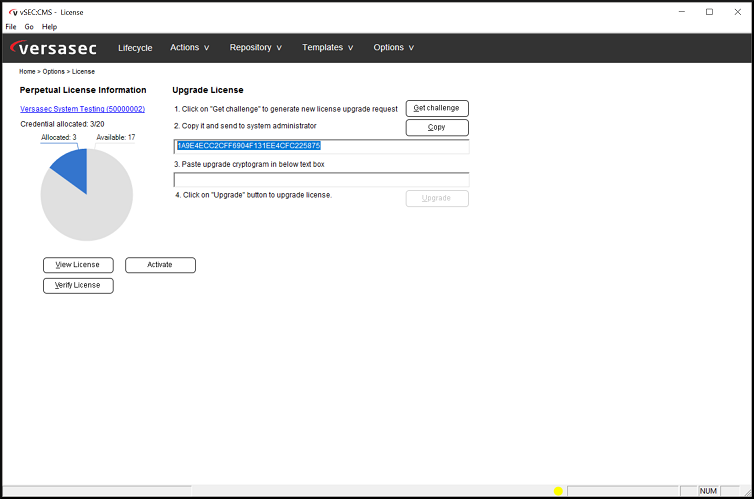Maximize the vSEC:CMS window
Viewport: 754px width, 499px height.
(709, 12)
